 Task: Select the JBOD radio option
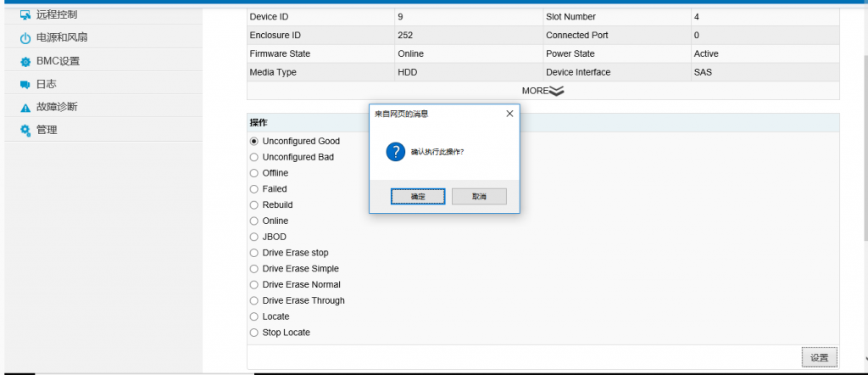pyautogui.click(x=254, y=237)
